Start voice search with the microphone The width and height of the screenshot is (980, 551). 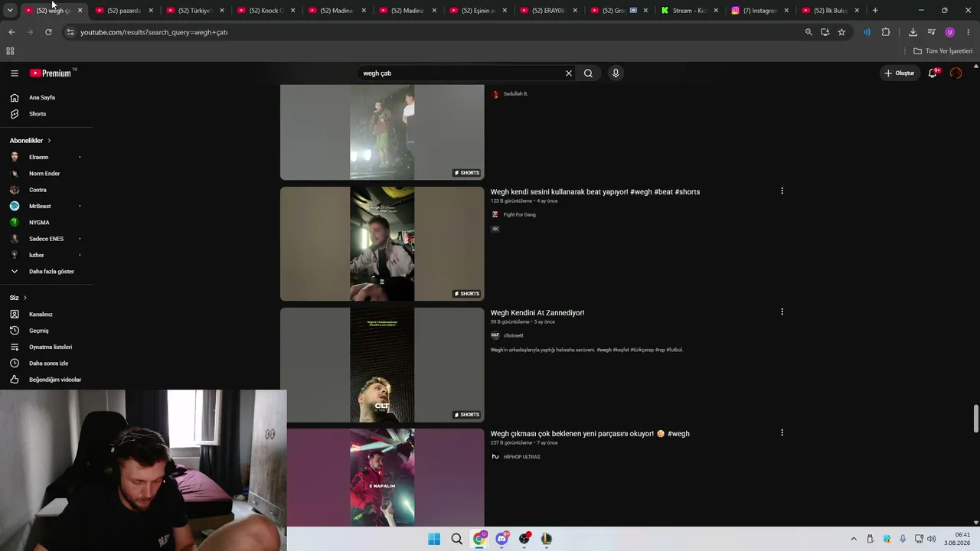pos(616,73)
